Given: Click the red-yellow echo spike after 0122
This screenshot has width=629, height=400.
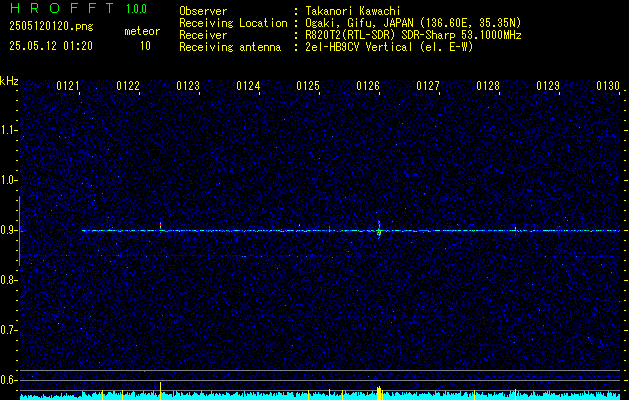Looking at the screenshot, I should click(x=160, y=226).
